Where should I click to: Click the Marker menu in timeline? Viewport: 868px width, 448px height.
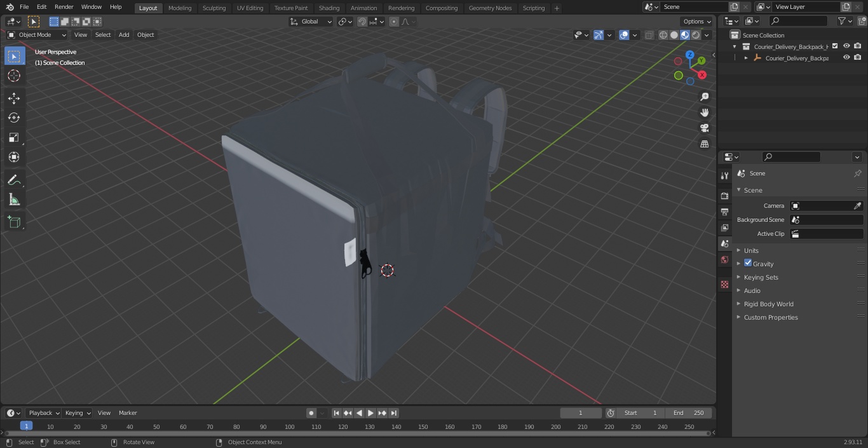pyautogui.click(x=128, y=413)
